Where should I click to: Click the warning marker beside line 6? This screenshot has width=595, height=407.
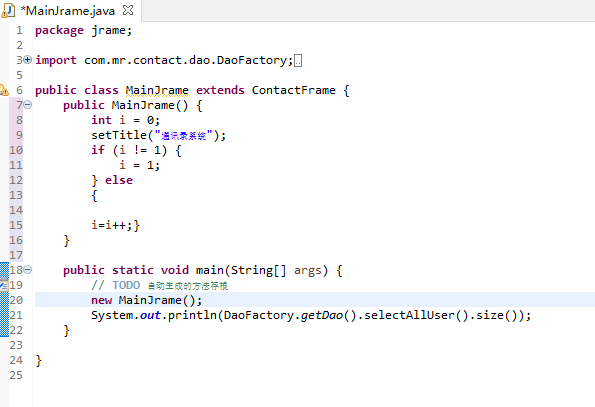4,90
